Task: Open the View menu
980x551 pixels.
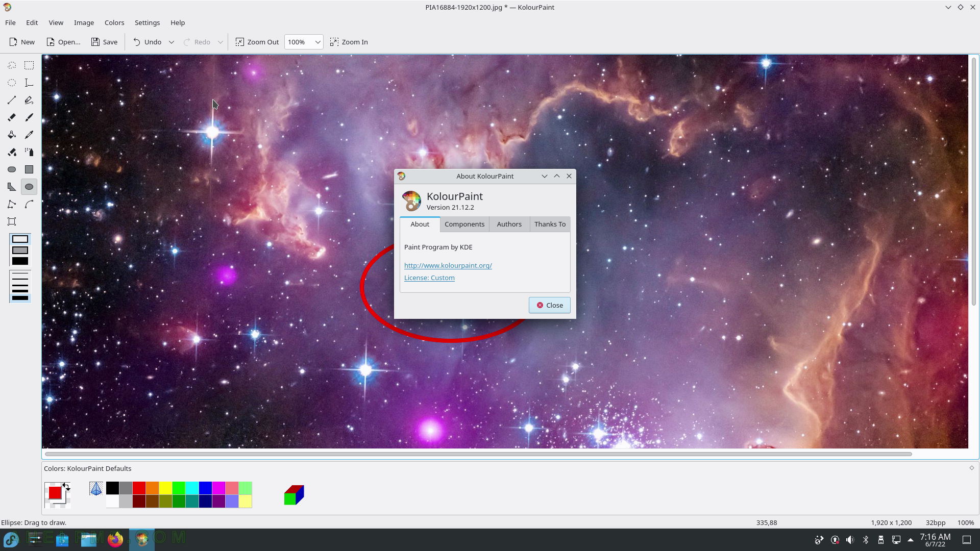Action: click(56, 22)
